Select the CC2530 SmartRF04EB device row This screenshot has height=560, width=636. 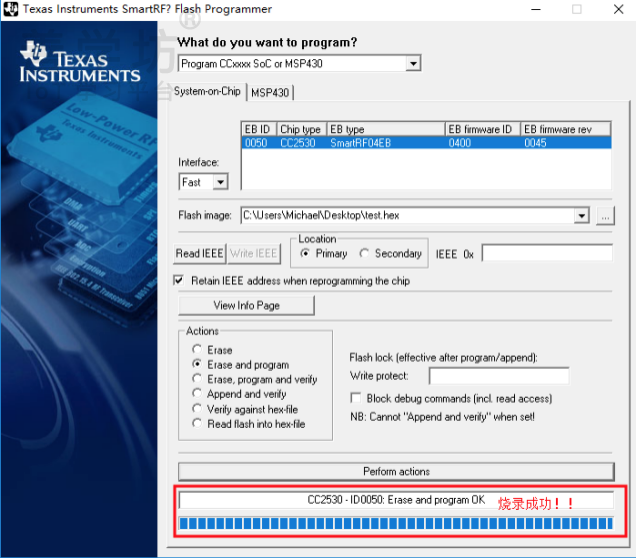(x=426, y=143)
